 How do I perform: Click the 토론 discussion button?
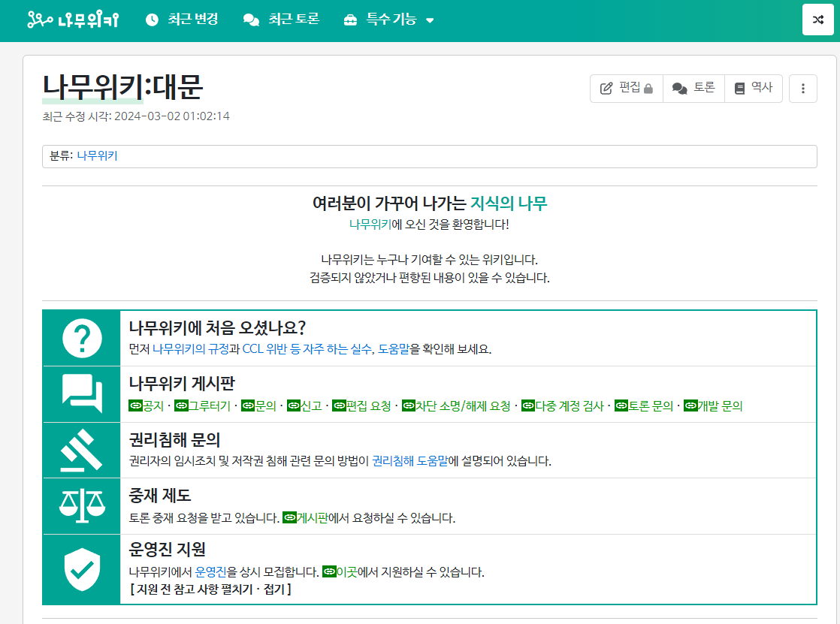click(x=693, y=88)
